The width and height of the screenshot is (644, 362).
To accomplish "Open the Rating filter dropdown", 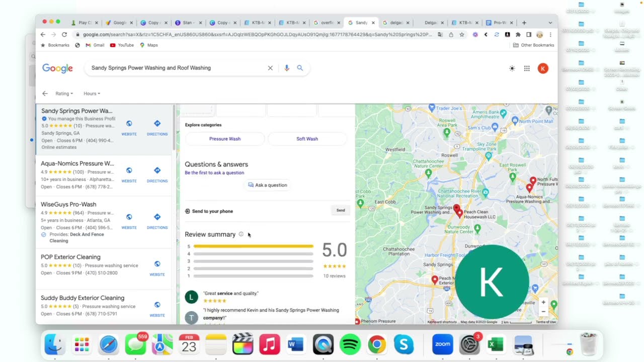I will [64, 94].
